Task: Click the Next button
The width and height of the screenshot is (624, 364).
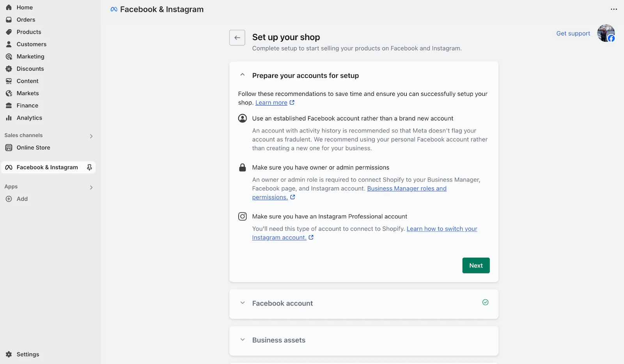Action: pos(475,265)
